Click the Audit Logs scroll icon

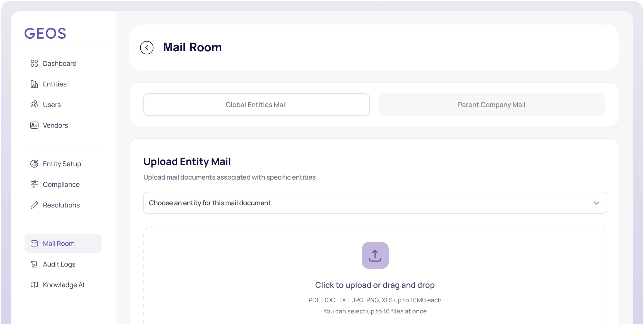34,264
